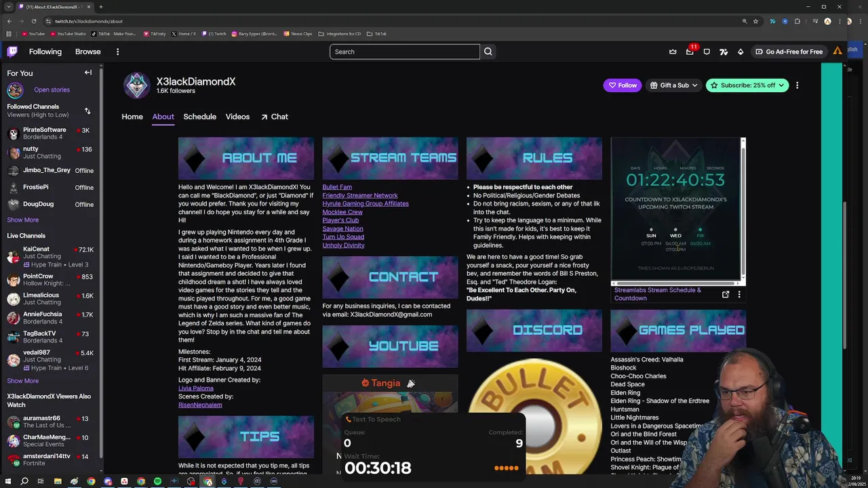Bookmark this page with star icon
The height and width of the screenshot is (488, 868).
coord(755,21)
